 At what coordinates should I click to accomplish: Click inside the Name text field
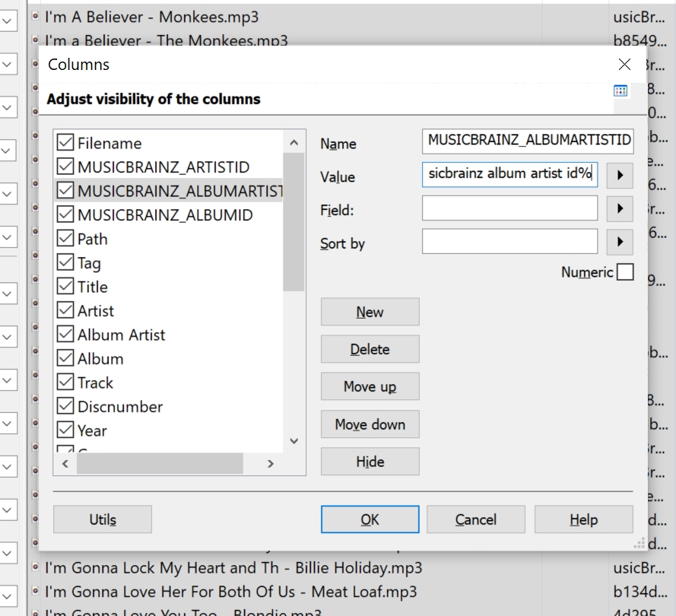point(528,141)
